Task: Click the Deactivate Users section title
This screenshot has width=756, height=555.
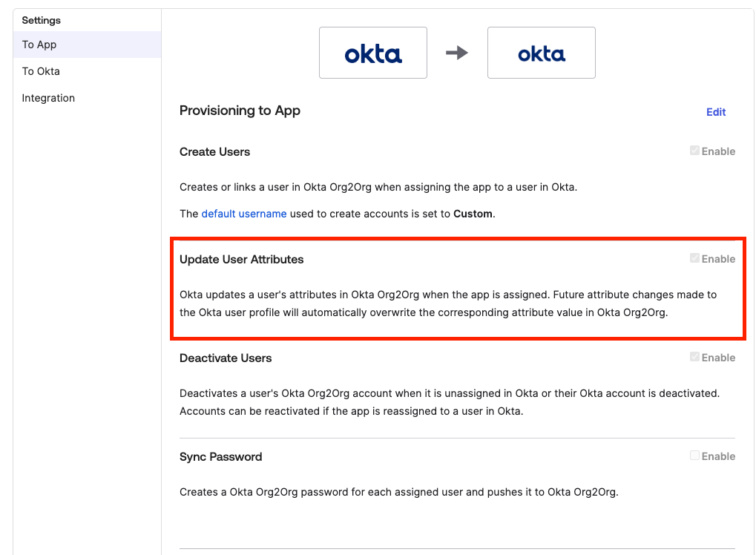Action: pos(226,358)
